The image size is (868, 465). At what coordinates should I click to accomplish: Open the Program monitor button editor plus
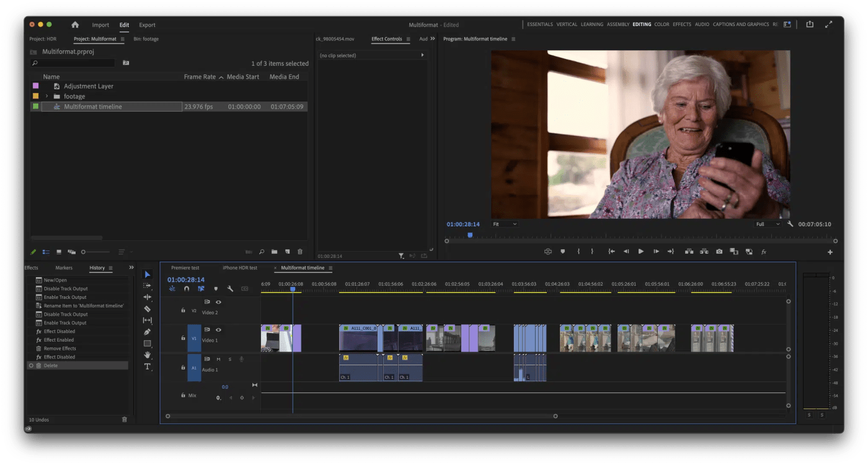point(830,252)
